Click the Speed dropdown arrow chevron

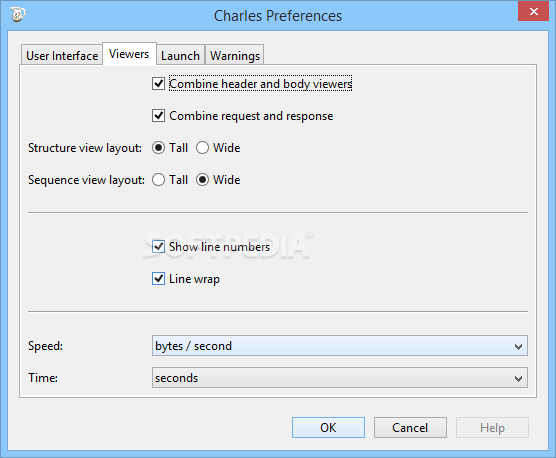pos(518,346)
